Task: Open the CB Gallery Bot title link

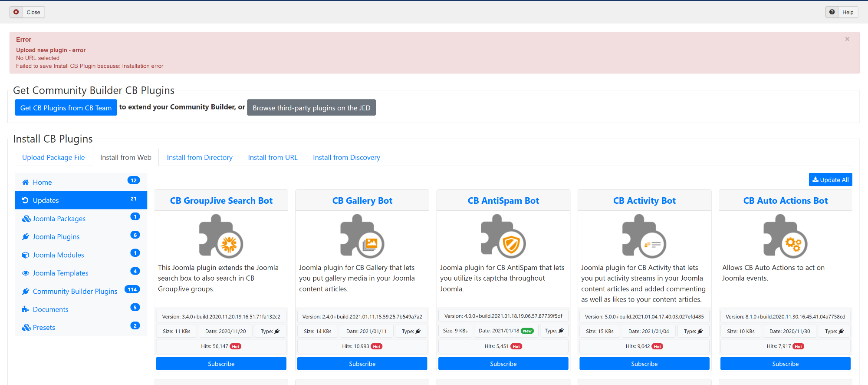Action: coord(362,201)
